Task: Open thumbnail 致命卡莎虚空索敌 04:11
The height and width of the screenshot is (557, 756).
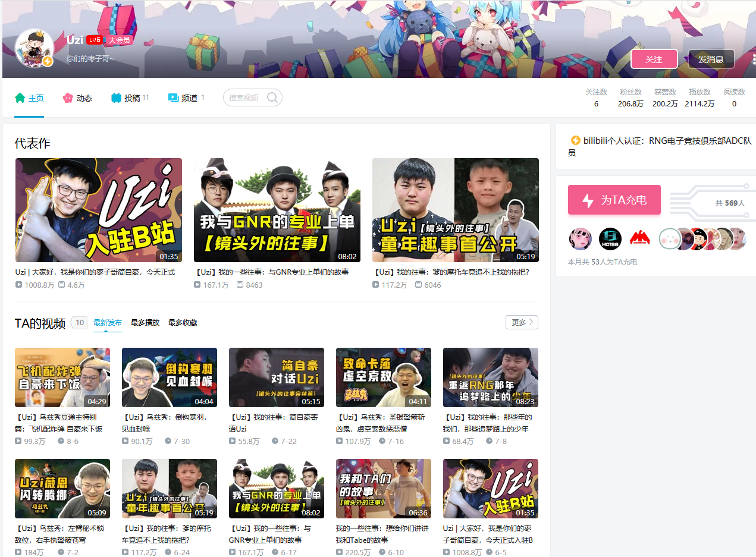Action: (384, 377)
